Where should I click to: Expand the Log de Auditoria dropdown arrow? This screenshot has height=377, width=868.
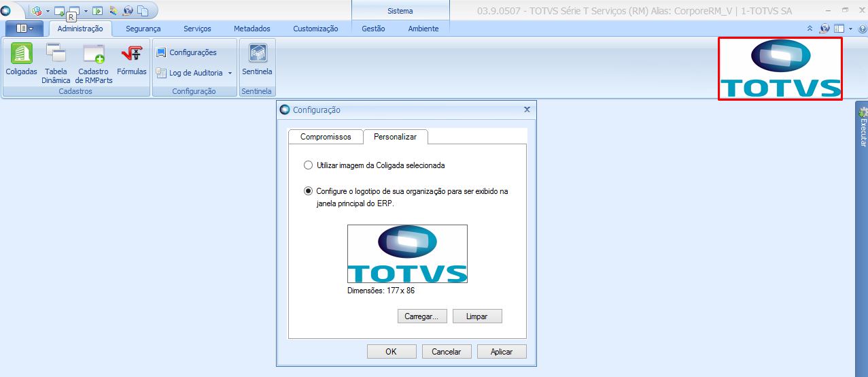click(x=230, y=73)
